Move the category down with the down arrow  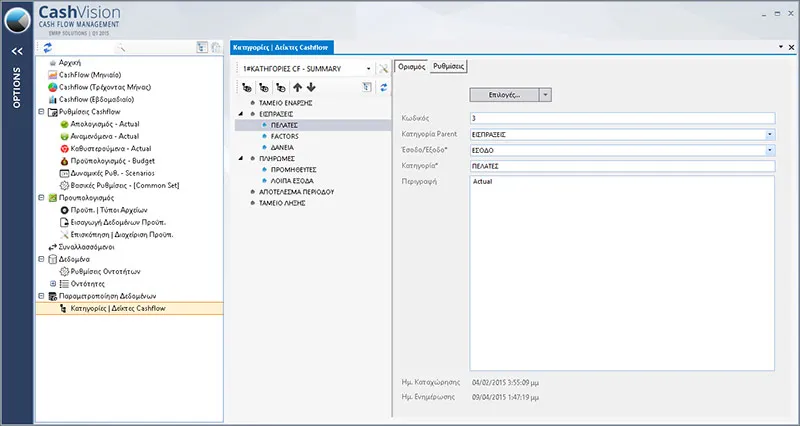point(311,87)
